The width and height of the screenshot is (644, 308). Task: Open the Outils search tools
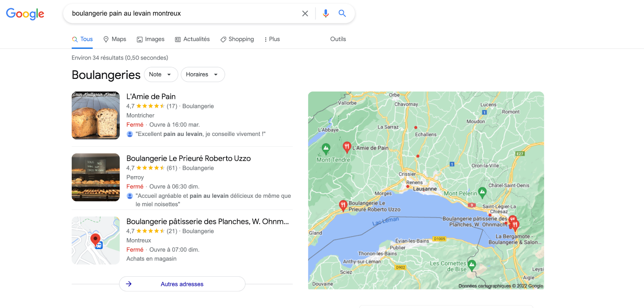pos(338,39)
